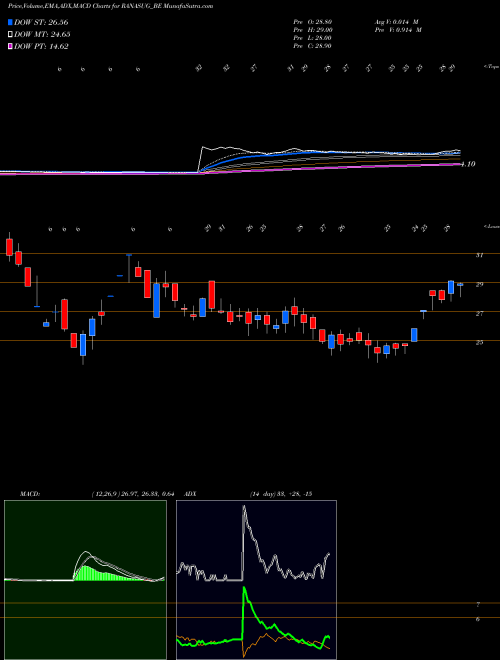The width and height of the screenshot is (500, 660).
Task: Click the 29 price axis label
Action: coord(479,285)
